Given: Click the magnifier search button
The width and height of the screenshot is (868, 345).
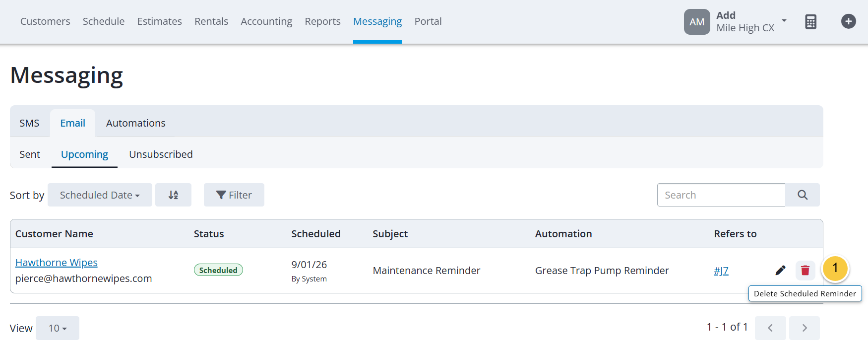Looking at the screenshot, I should (803, 195).
